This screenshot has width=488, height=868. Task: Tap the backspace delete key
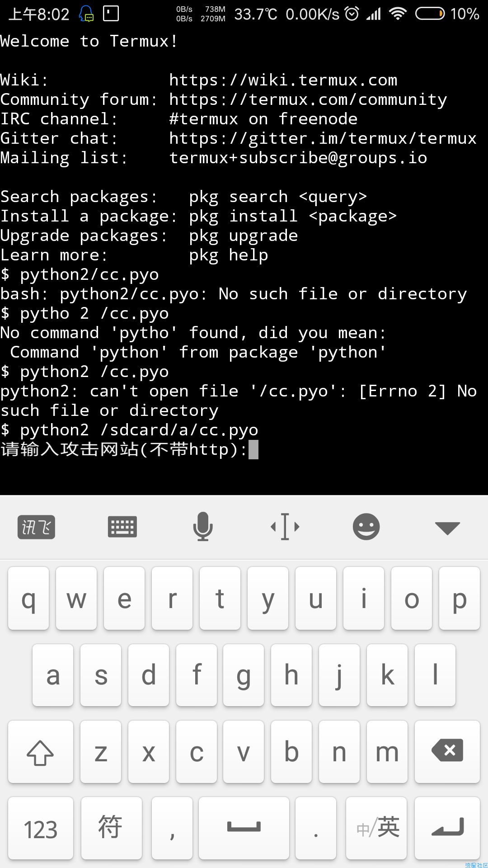point(447,752)
